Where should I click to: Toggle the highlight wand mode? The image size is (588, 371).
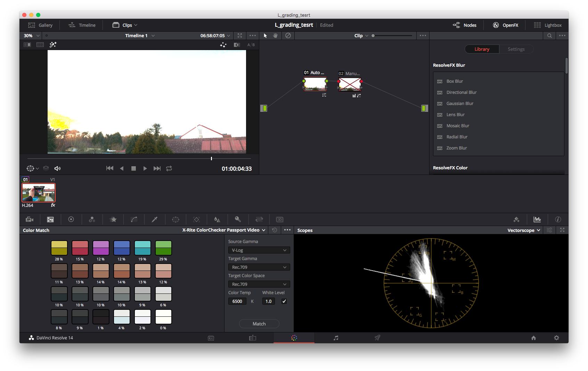[x=53, y=45]
